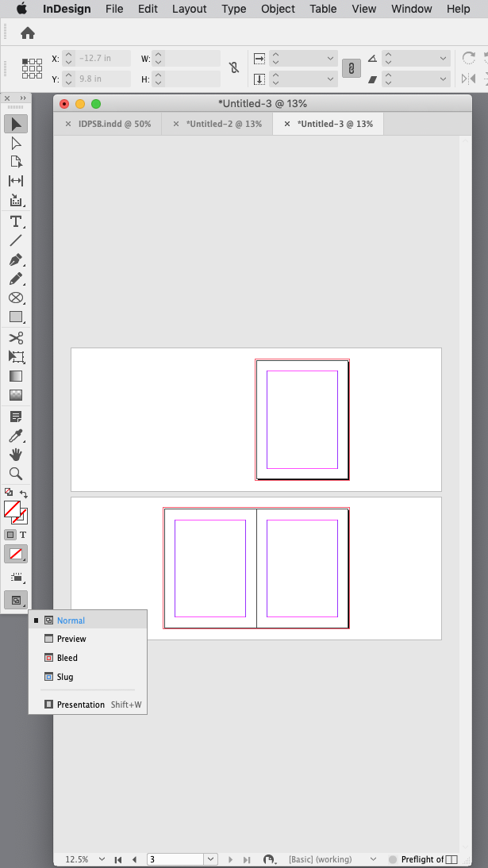Select the Free Transform tool
The width and height of the screenshot is (488, 868).
(x=16, y=357)
